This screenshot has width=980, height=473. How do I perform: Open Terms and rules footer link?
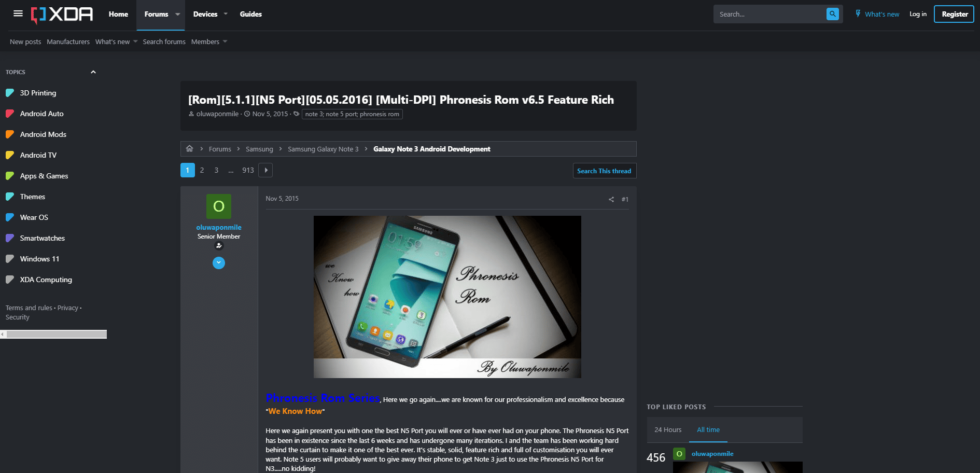coord(29,308)
